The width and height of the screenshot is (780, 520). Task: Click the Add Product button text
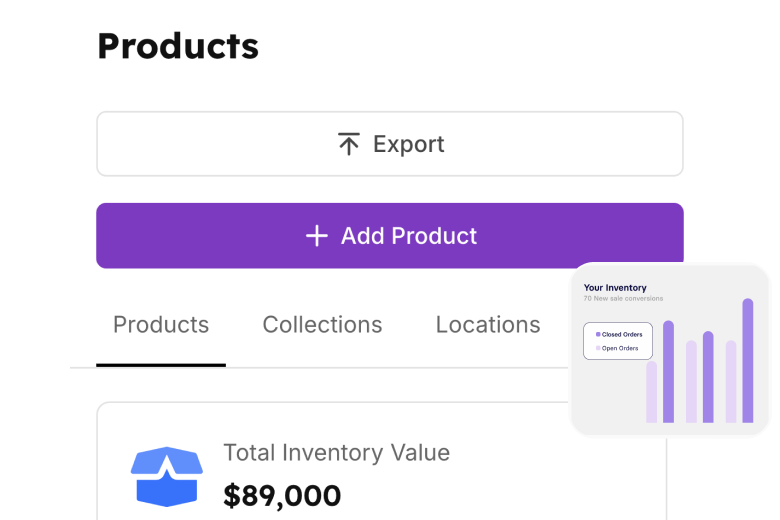tap(409, 236)
